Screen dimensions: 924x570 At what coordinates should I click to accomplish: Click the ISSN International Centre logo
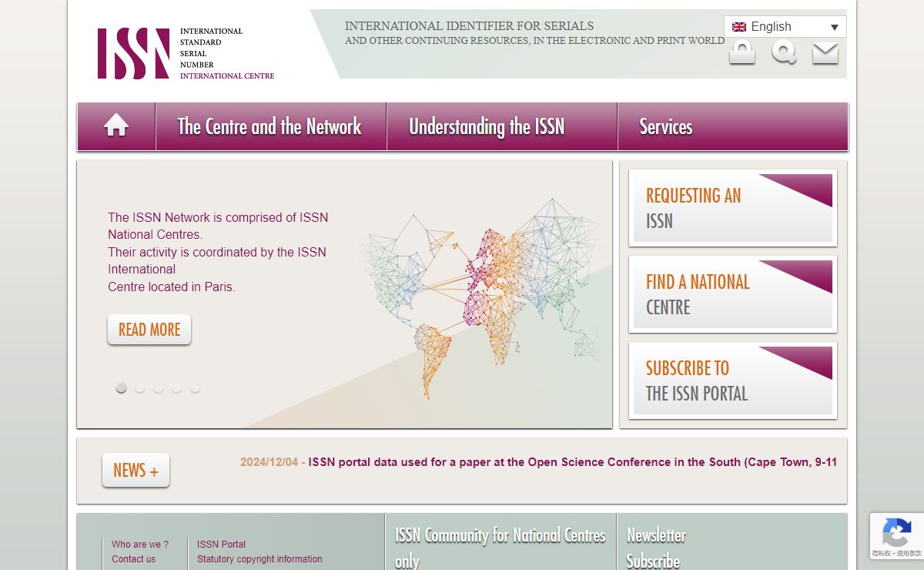tap(186, 53)
